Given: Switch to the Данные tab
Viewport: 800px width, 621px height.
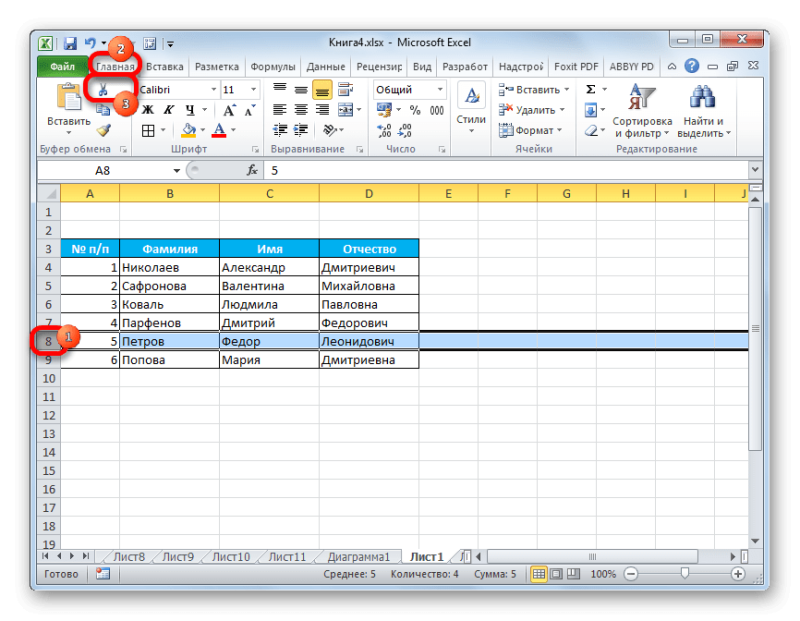Looking at the screenshot, I should coord(326,67).
